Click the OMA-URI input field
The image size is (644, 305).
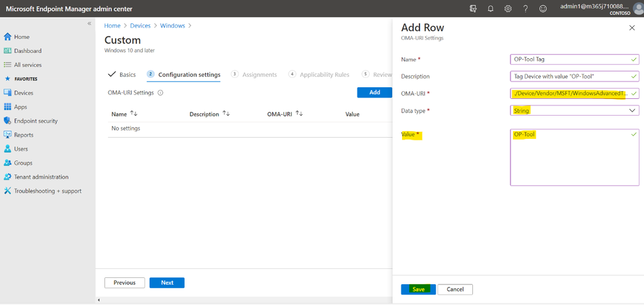(x=574, y=93)
